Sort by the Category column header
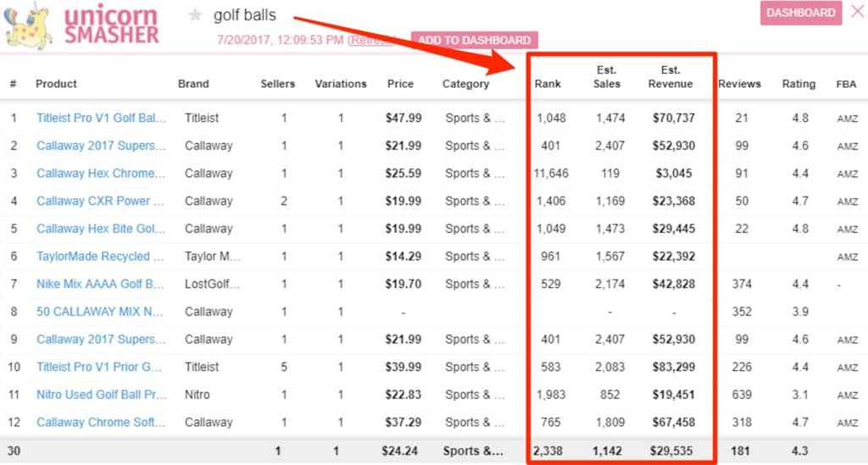Image resolution: width=868 pixels, height=465 pixels. pyautogui.click(x=465, y=84)
